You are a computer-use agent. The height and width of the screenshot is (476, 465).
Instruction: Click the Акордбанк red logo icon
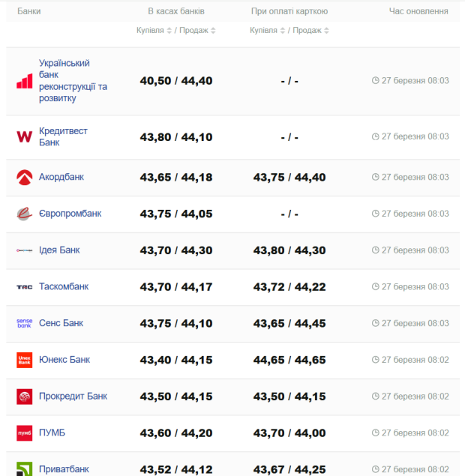point(25,178)
